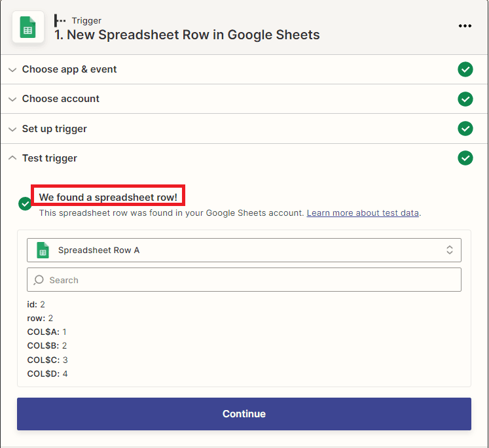This screenshot has height=448, width=489.
Task: Open the three-dot more options menu
Action: click(465, 26)
